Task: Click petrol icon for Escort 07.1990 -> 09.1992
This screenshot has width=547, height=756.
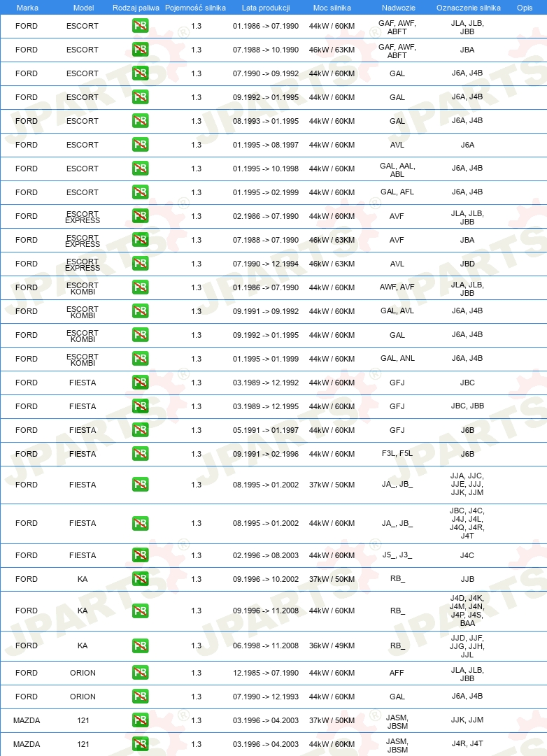Action: click(x=141, y=73)
